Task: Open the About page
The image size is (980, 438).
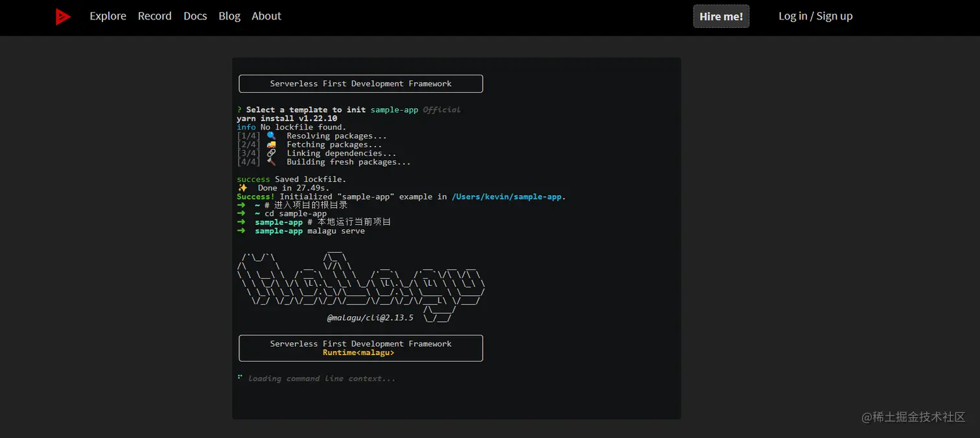Action: point(266,16)
